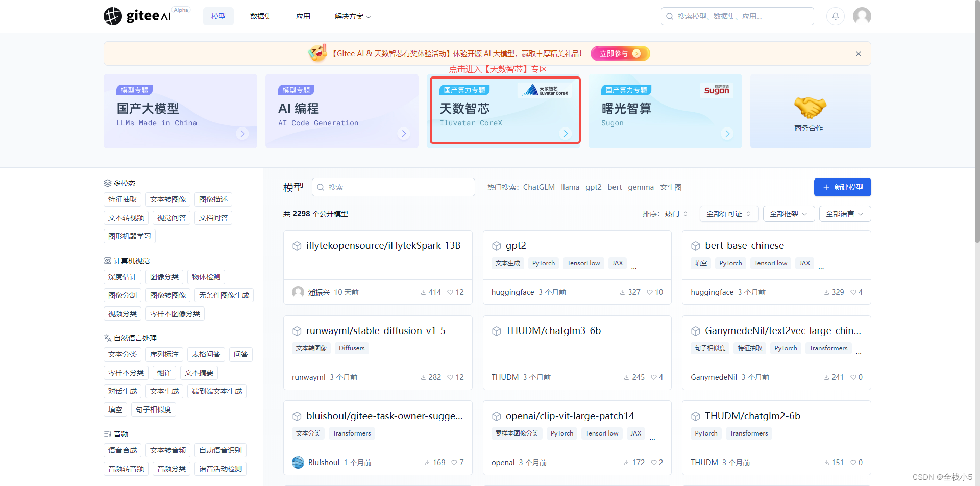
Task: Open the 全部框架 dropdown
Action: pos(789,214)
